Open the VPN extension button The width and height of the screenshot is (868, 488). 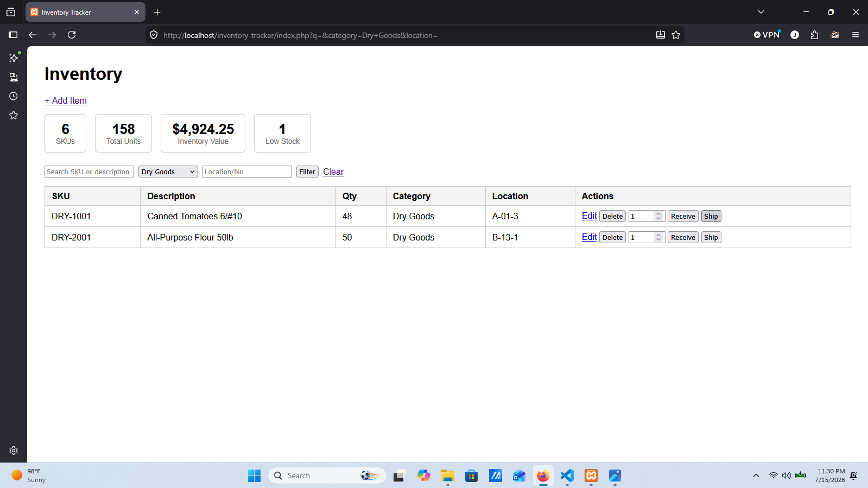pyautogui.click(x=767, y=35)
